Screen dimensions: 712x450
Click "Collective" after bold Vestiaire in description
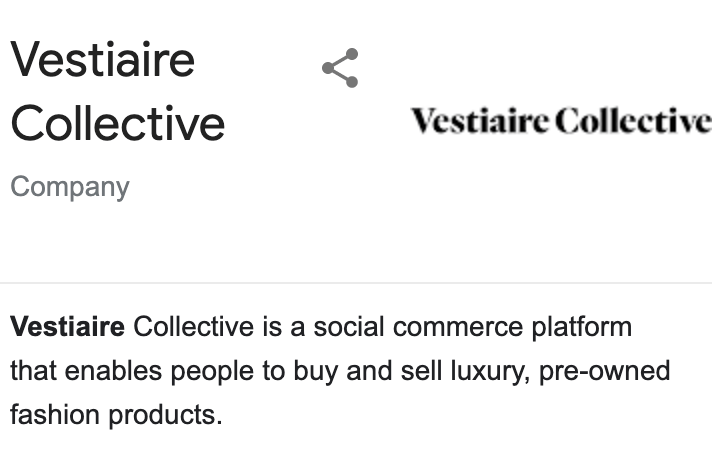click(x=193, y=326)
